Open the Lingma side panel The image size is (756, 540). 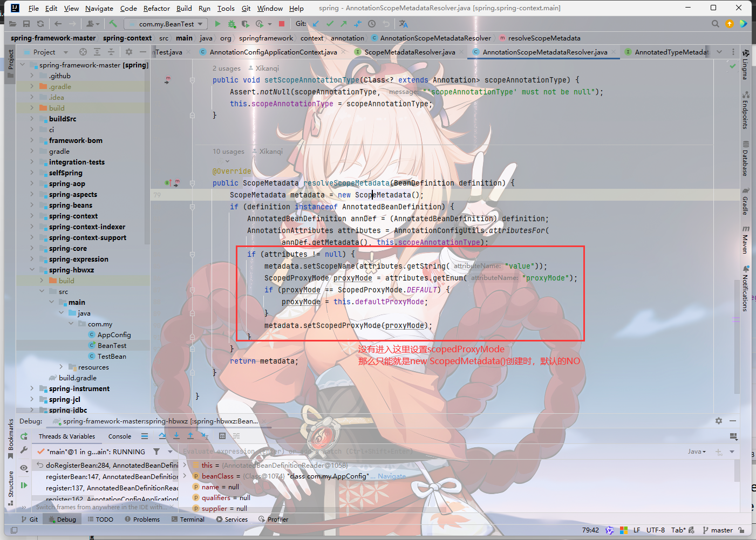(x=745, y=65)
